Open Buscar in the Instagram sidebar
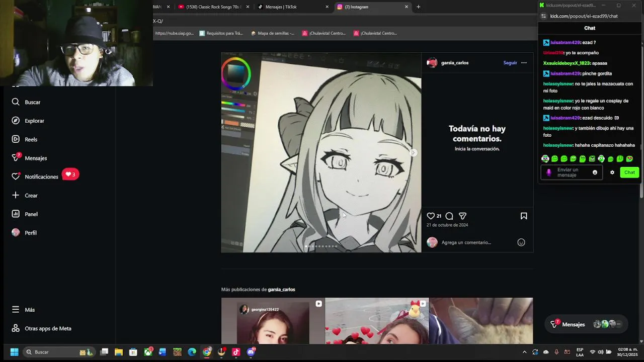 pos(26,102)
